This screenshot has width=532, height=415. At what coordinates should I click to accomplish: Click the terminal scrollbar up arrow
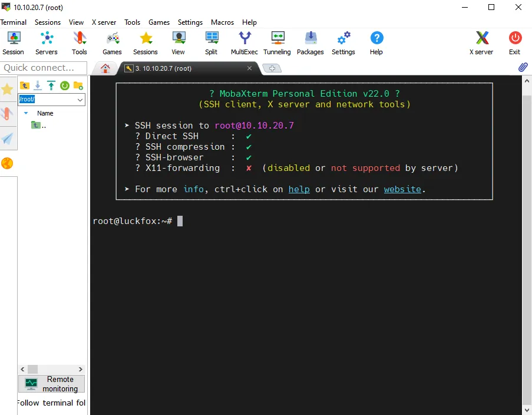coord(527,81)
